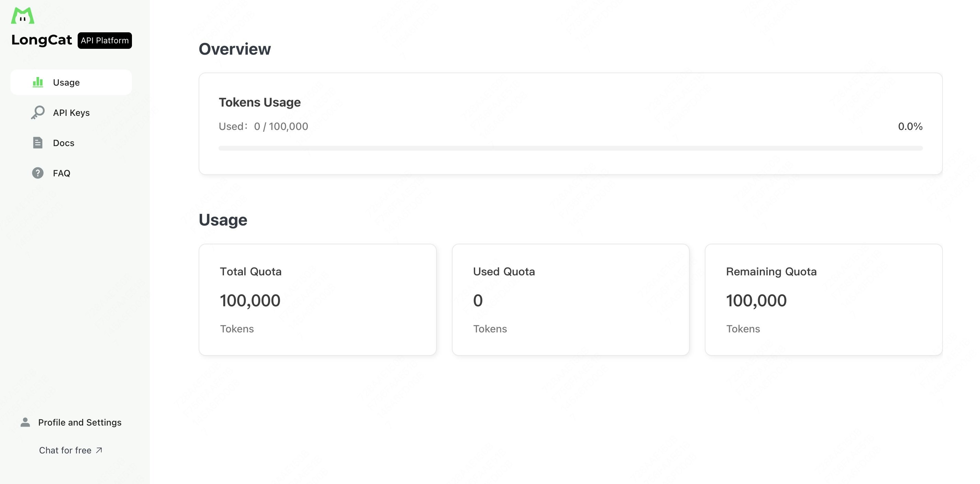Click the external arrow beside Chat for free
Image resolution: width=980 pixels, height=484 pixels.
click(99, 450)
